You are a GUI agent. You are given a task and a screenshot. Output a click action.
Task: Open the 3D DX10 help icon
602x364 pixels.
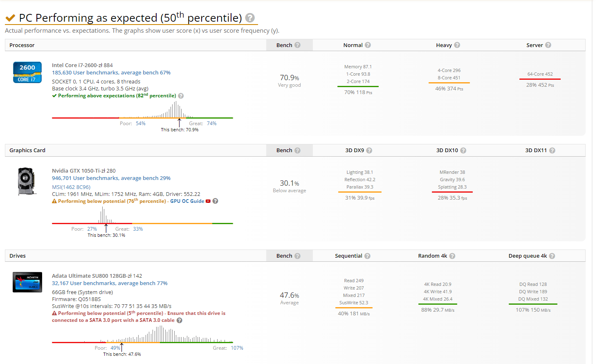tap(463, 151)
